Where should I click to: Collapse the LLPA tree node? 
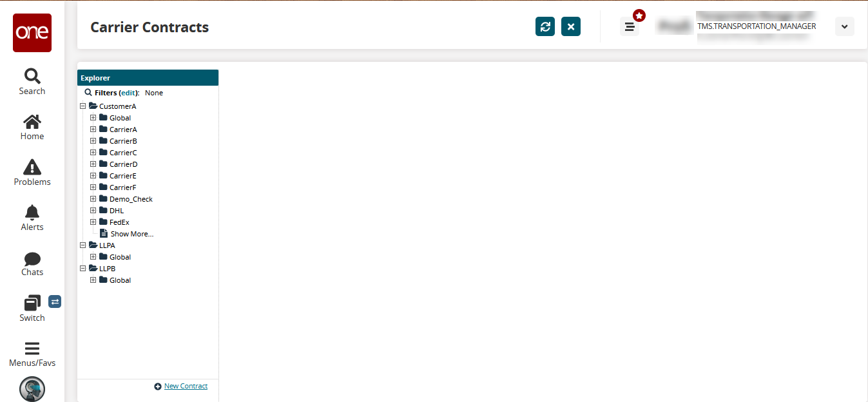click(x=83, y=245)
